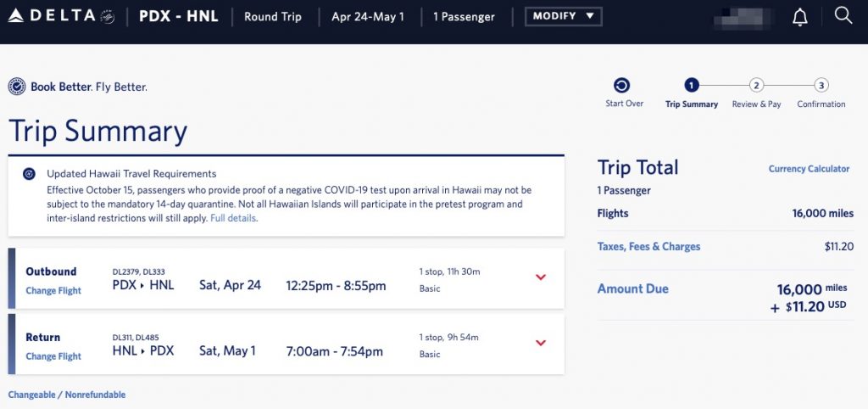Click the Hawaii travel advisory icon
Image resolution: width=868 pixels, height=409 pixels.
[29, 174]
